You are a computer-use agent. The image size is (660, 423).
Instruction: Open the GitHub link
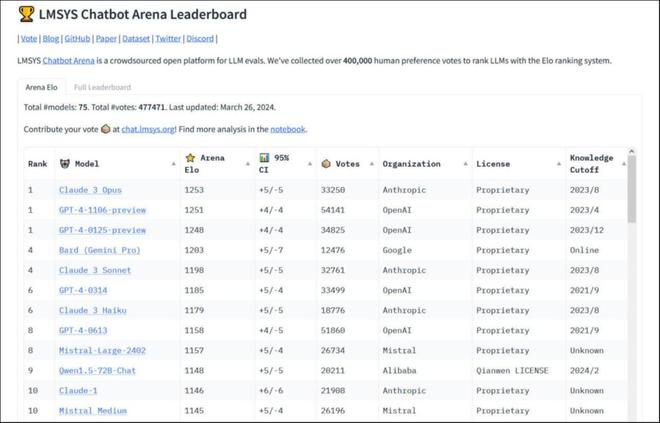tap(77, 38)
